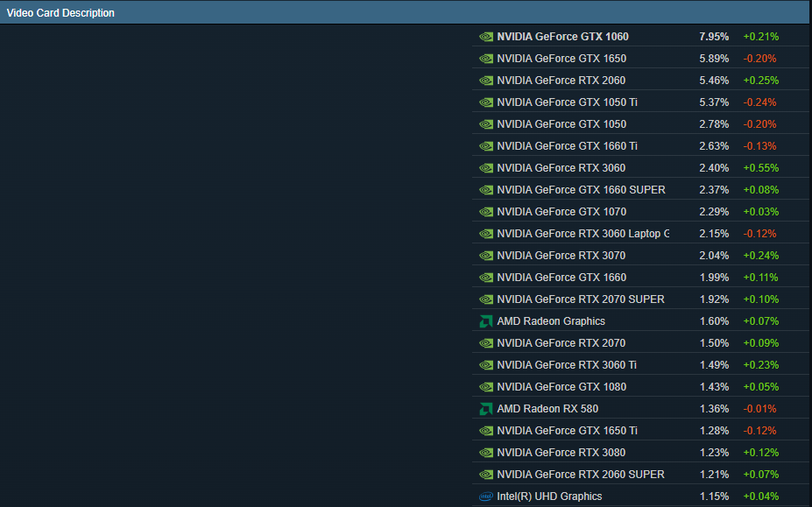Click the NVIDIA logo beside GeForce GTX 1650 Ti
812x507 pixels.
(x=486, y=431)
